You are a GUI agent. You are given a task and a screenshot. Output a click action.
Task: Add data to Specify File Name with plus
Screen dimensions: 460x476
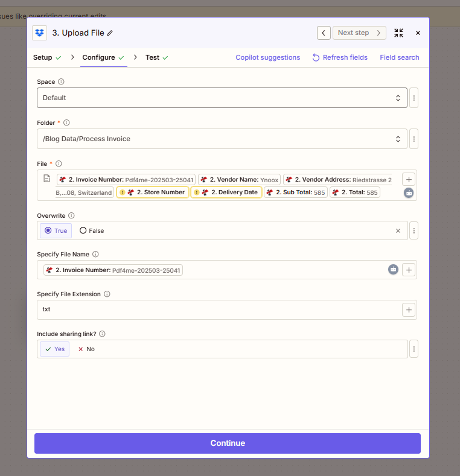(x=409, y=270)
